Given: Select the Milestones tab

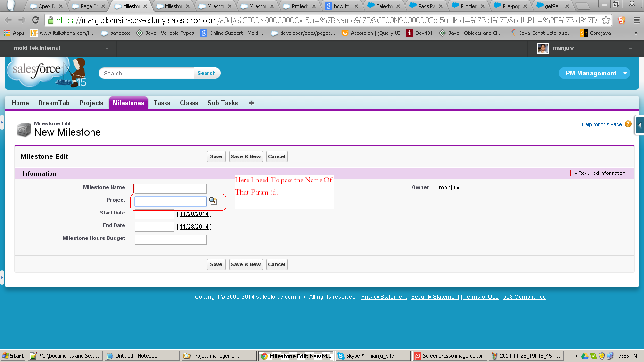Looking at the screenshot, I should click(x=128, y=103).
